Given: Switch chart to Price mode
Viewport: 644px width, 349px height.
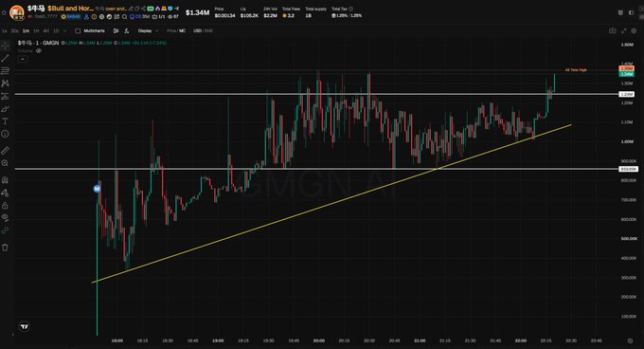Looking at the screenshot, I should pyautogui.click(x=171, y=31).
